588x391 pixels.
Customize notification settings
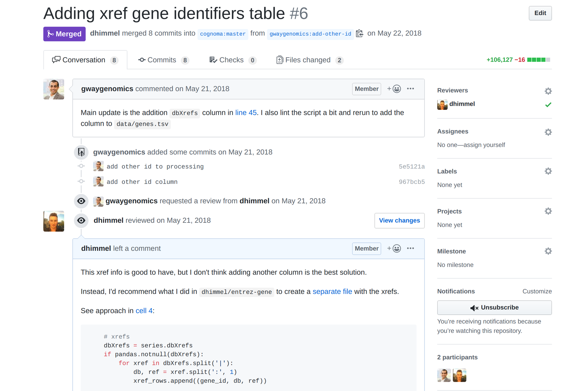pos(537,291)
